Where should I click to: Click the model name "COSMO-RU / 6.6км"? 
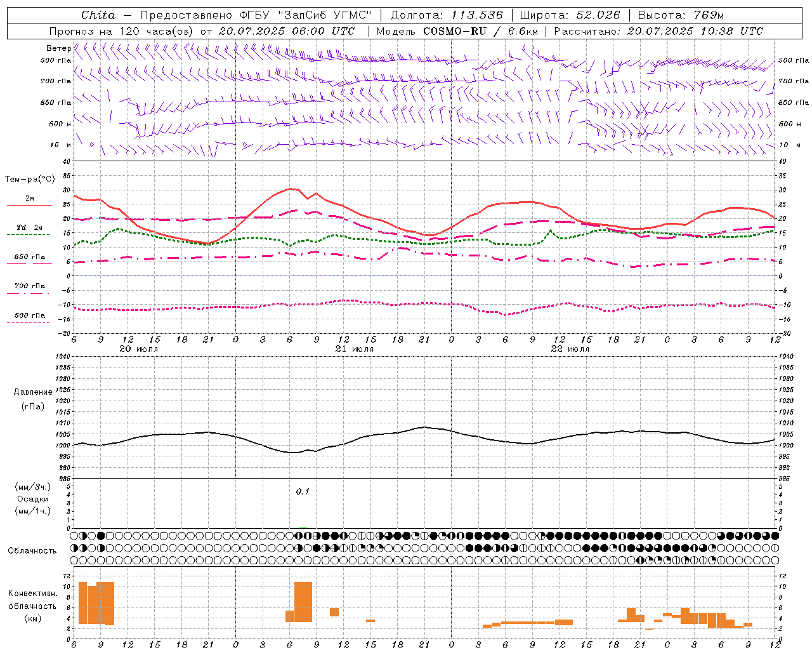tap(481, 31)
